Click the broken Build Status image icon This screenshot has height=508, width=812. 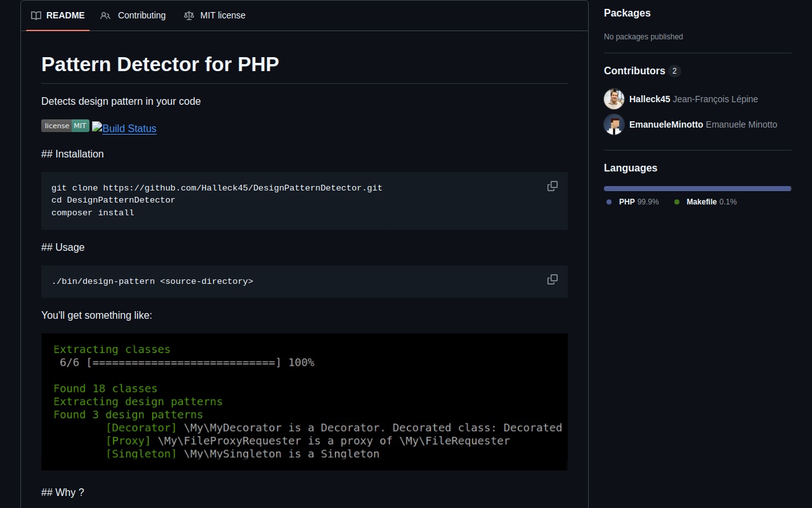point(97,127)
